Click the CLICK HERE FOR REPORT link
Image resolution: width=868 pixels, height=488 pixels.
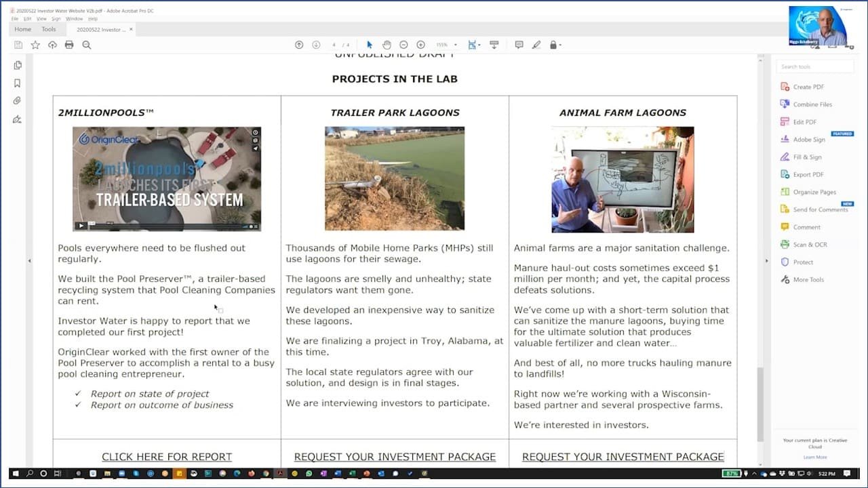point(167,457)
